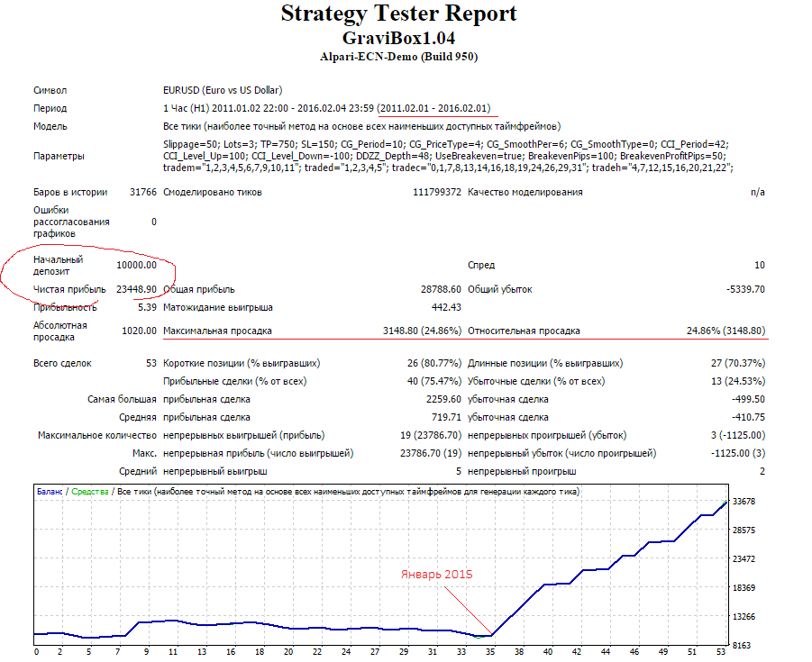Click the EURUSD (Euro vs US Dollar) value
This screenshot has width=812, height=662.
coord(223,90)
